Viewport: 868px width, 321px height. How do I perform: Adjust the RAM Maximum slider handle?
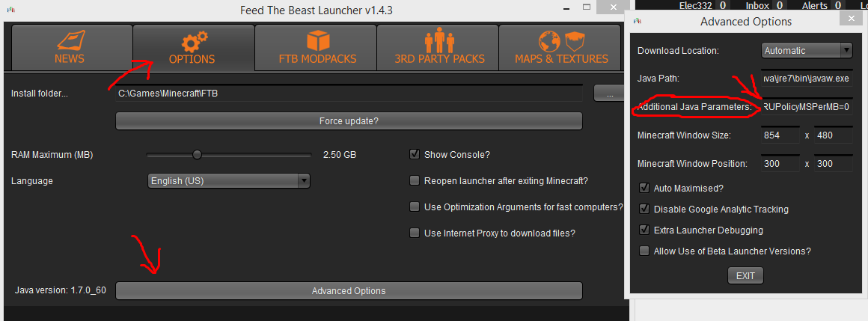pyautogui.click(x=197, y=155)
